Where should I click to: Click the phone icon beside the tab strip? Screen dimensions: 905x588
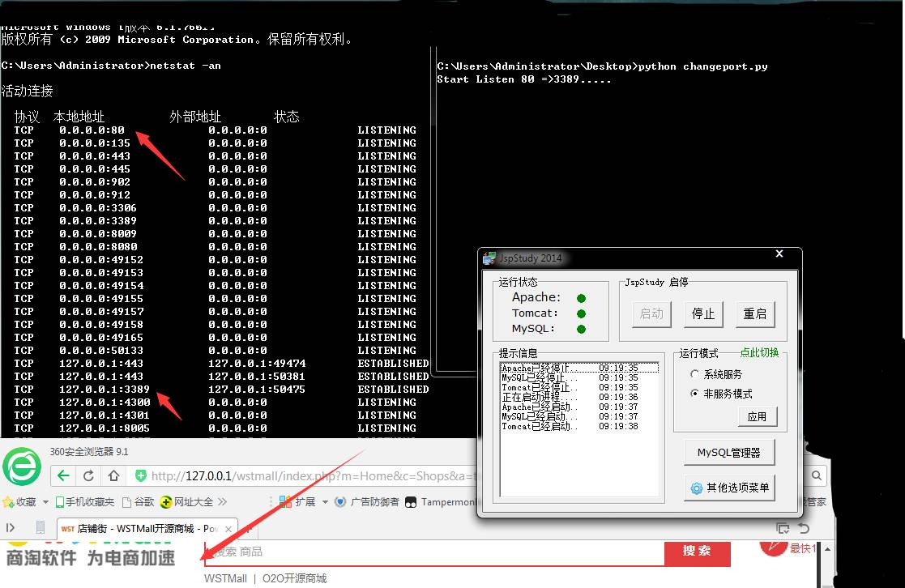pos(41,527)
